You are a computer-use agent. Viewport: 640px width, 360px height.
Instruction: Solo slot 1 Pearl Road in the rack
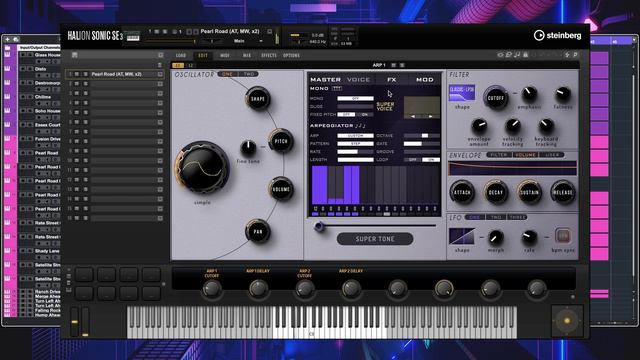(x=85, y=74)
